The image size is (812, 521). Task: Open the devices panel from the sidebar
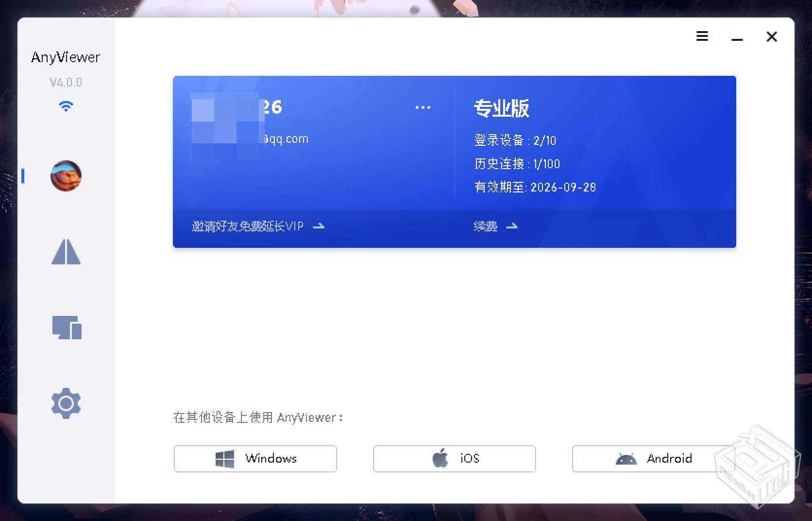pos(66,327)
